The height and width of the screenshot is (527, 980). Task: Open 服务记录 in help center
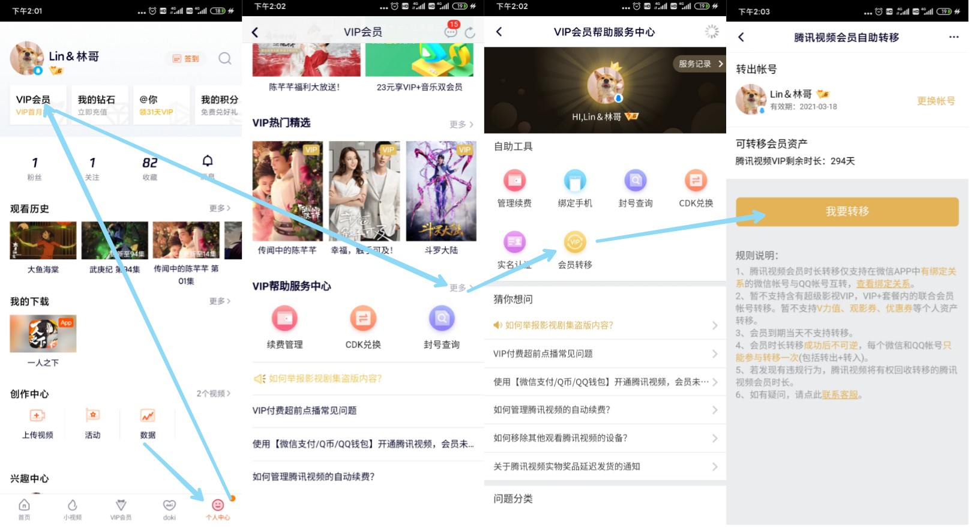tap(700, 64)
